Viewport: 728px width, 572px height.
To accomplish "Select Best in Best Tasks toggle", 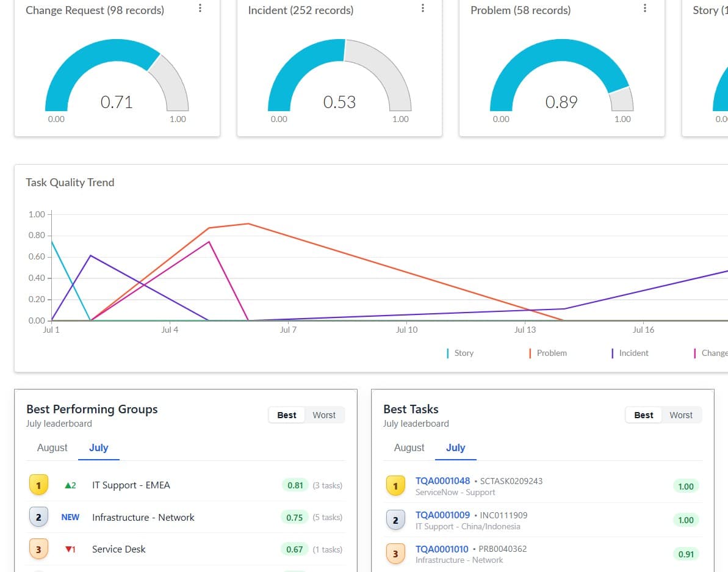I will pos(644,415).
